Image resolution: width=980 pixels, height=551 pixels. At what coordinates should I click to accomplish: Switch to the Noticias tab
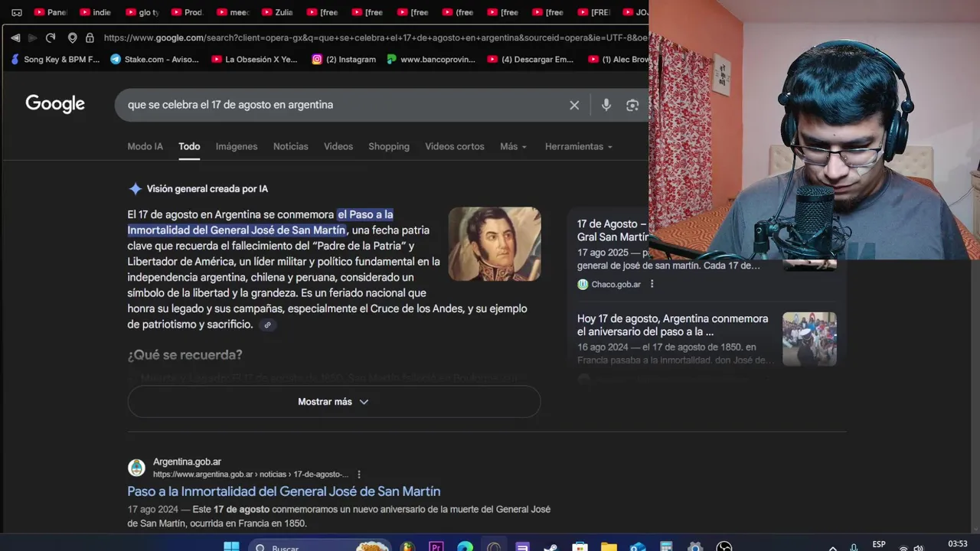291,146
